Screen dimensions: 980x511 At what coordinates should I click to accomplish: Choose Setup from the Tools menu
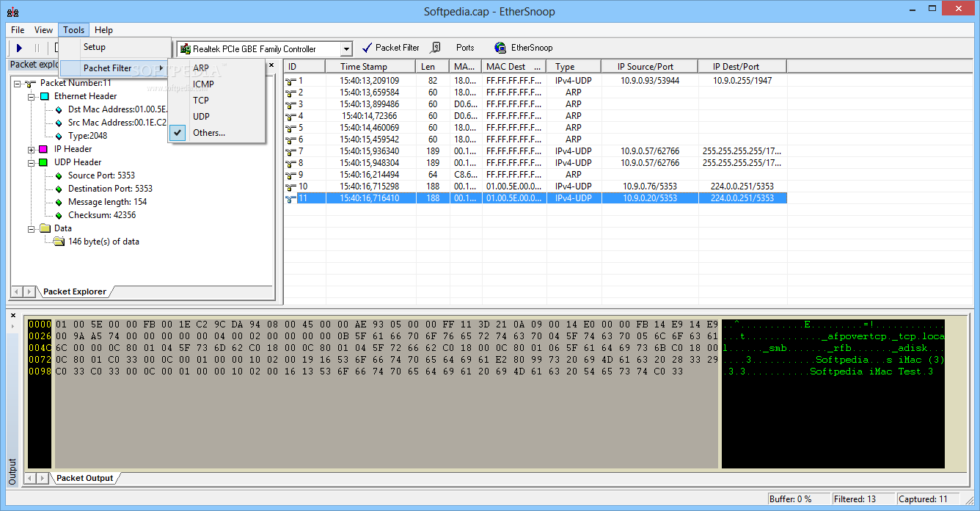pyautogui.click(x=114, y=47)
